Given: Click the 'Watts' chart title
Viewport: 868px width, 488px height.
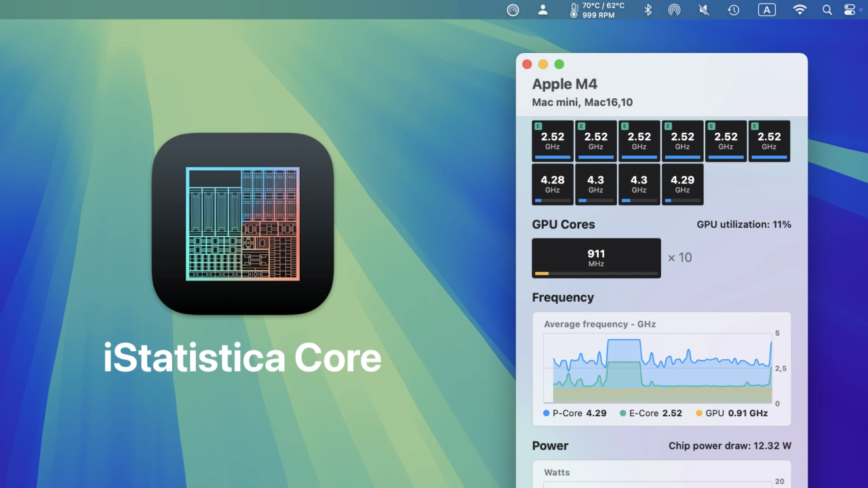Looking at the screenshot, I should click(x=557, y=472).
